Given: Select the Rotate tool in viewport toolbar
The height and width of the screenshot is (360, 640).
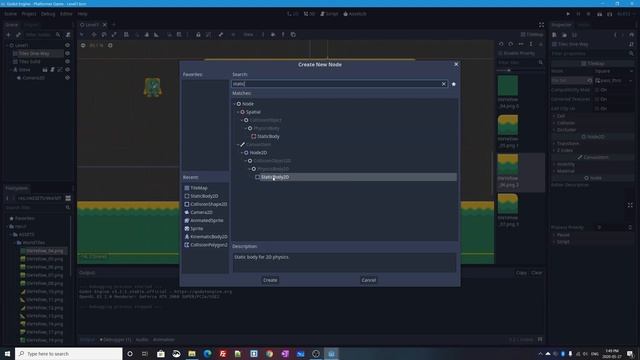Looking at the screenshot, I should tap(104, 35).
